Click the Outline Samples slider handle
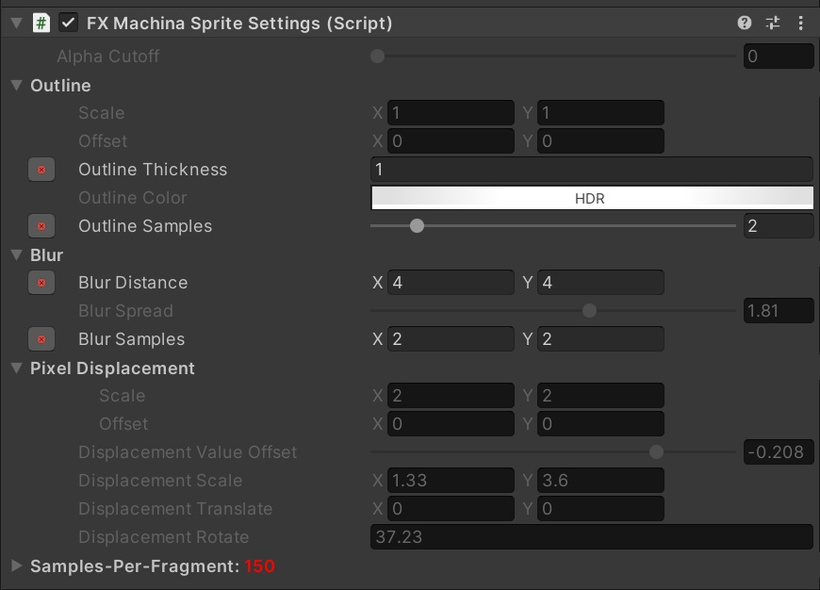Viewport: 820px width, 590px height. (x=417, y=226)
